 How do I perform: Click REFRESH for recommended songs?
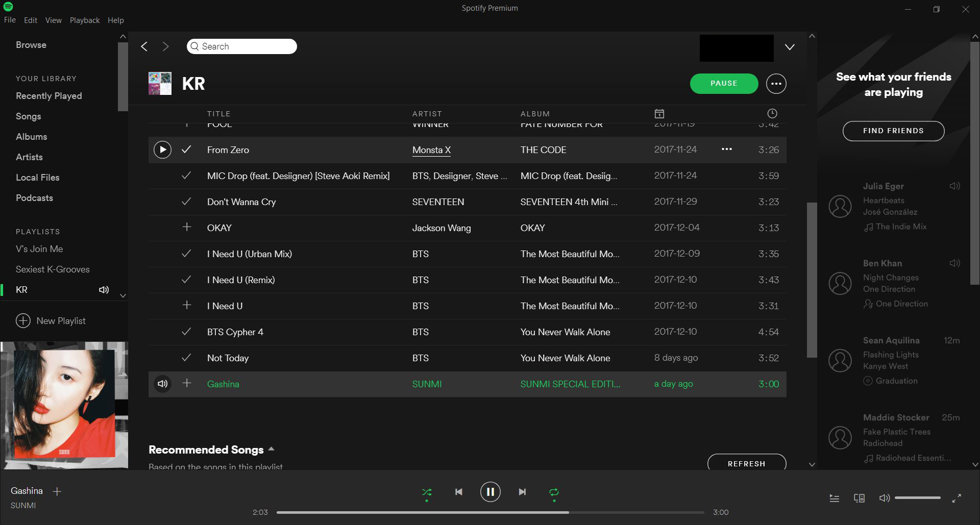point(746,462)
